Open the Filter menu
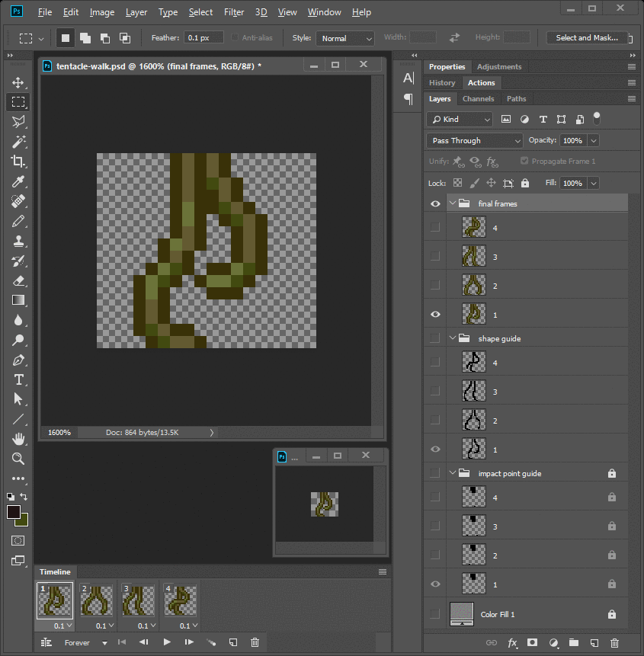The height and width of the screenshot is (656, 644). coord(234,12)
